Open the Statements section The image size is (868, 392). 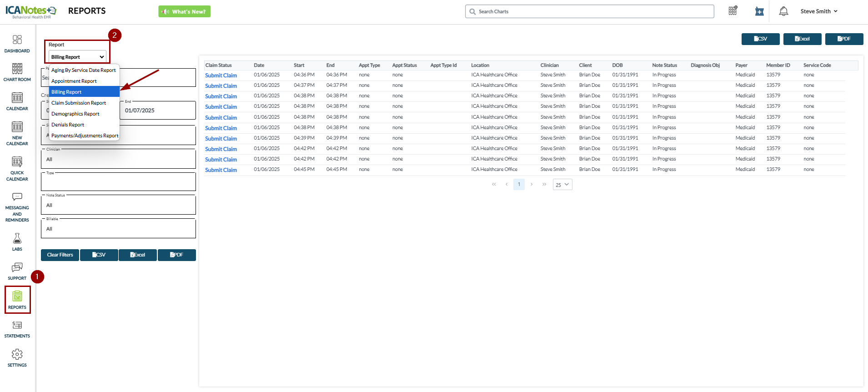tap(17, 329)
